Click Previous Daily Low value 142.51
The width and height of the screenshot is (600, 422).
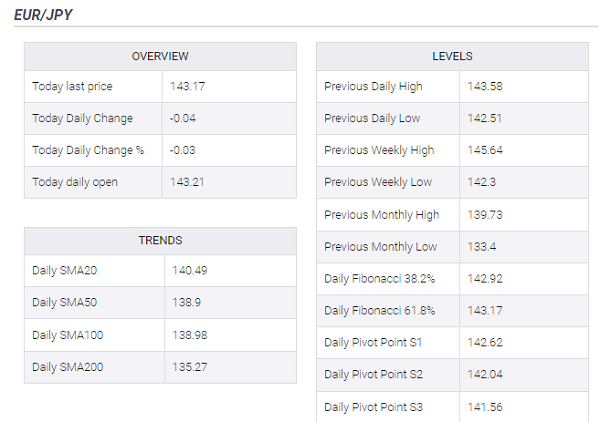coord(485,118)
